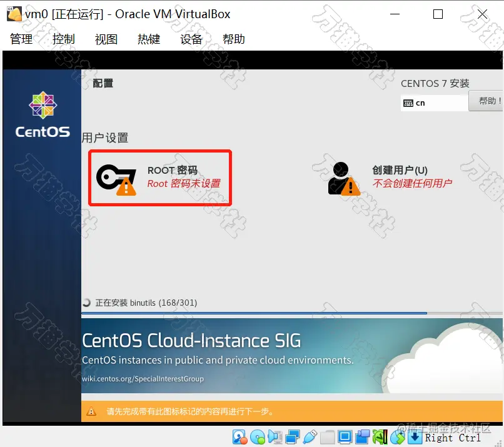Viewport: 504px width, 447px height.
Task: Click the 'Root 密码未设置' warning text
Action: [x=184, y=184]
